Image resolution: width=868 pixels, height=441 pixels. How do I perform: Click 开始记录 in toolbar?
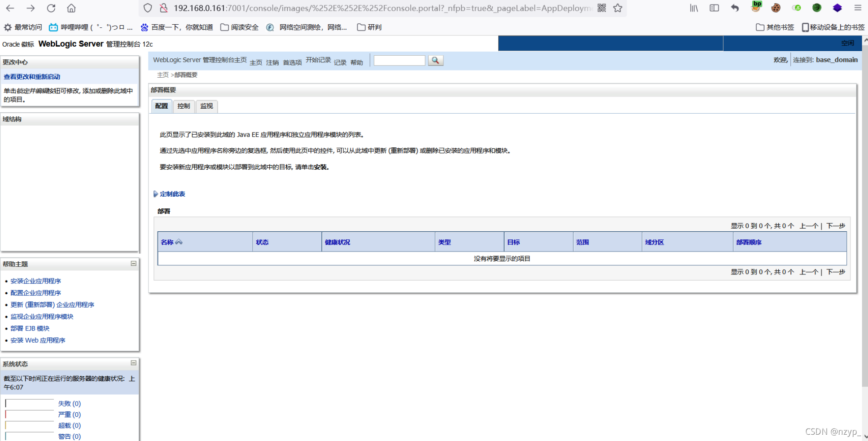tap(318, 60)
